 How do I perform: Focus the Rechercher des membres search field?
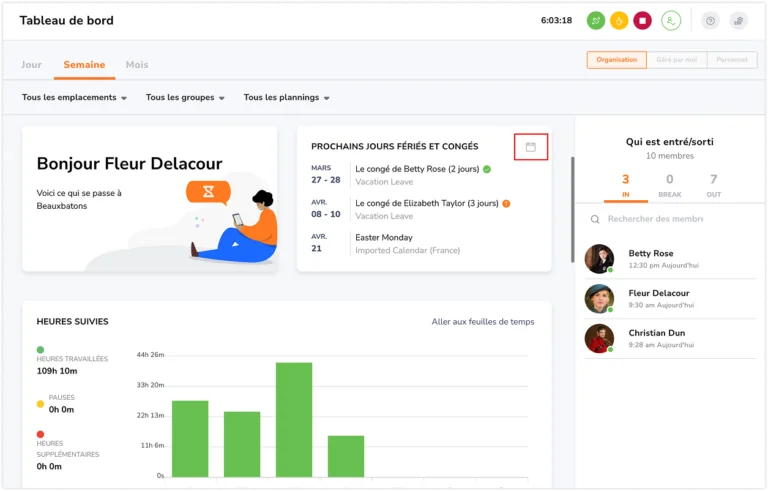655,219
